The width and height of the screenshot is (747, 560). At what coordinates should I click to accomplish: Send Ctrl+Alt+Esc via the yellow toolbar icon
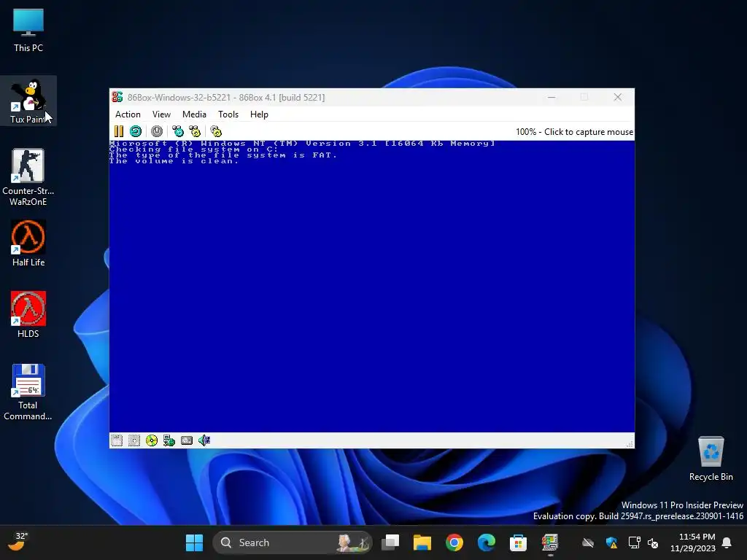click(195, 131)
